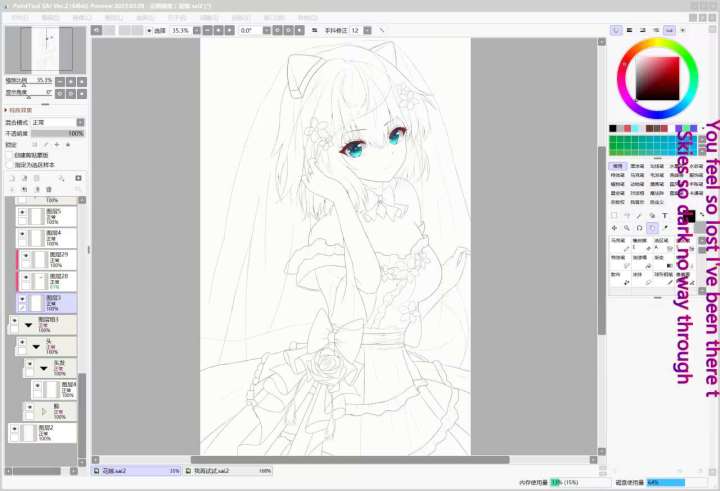The width and height of the screenshot is (720, 491).
Task: Select the text T tool
Action: pyautogui.click(x=664, y=215)
